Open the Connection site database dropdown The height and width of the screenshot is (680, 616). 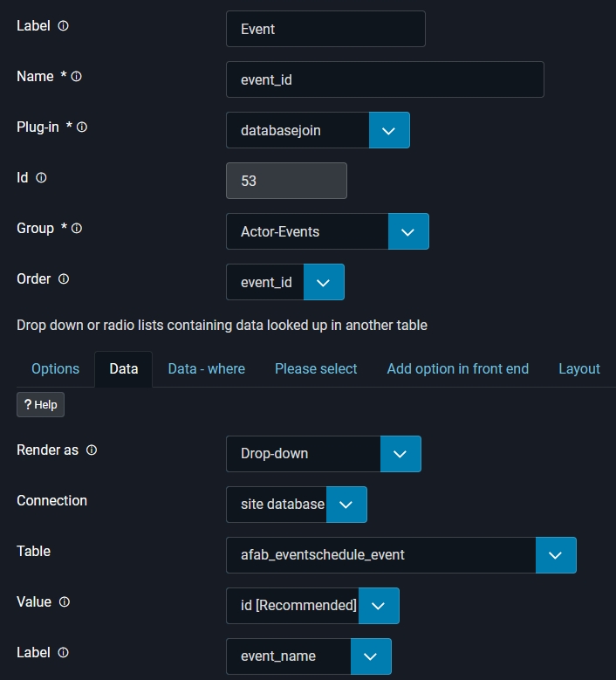pyautogui.click(x=346, y=505)
